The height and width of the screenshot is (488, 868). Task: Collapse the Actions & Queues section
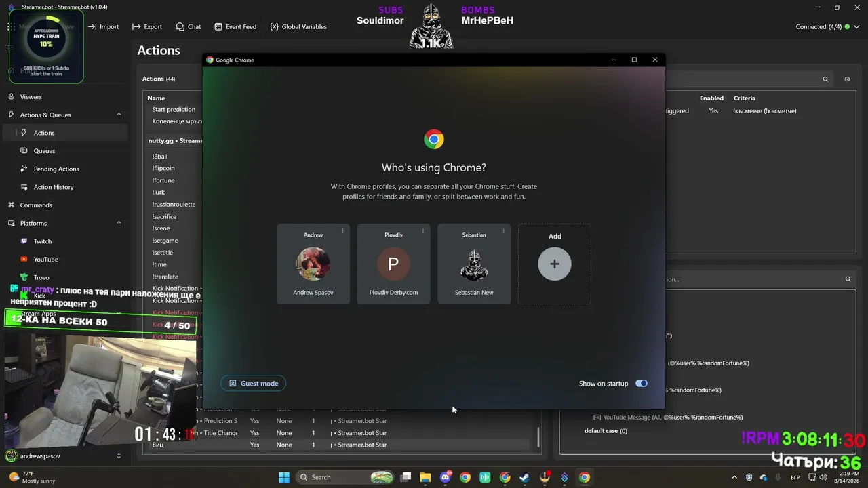(119, 115)
